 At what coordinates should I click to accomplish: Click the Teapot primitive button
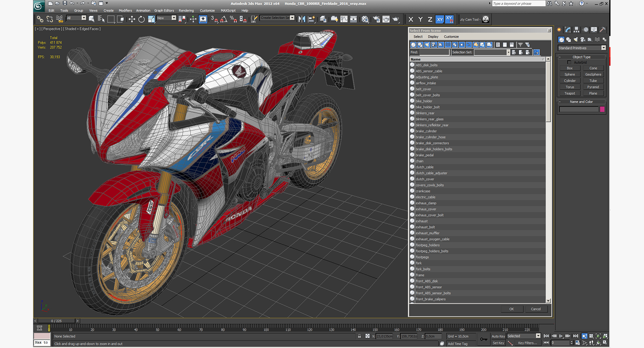570,93
